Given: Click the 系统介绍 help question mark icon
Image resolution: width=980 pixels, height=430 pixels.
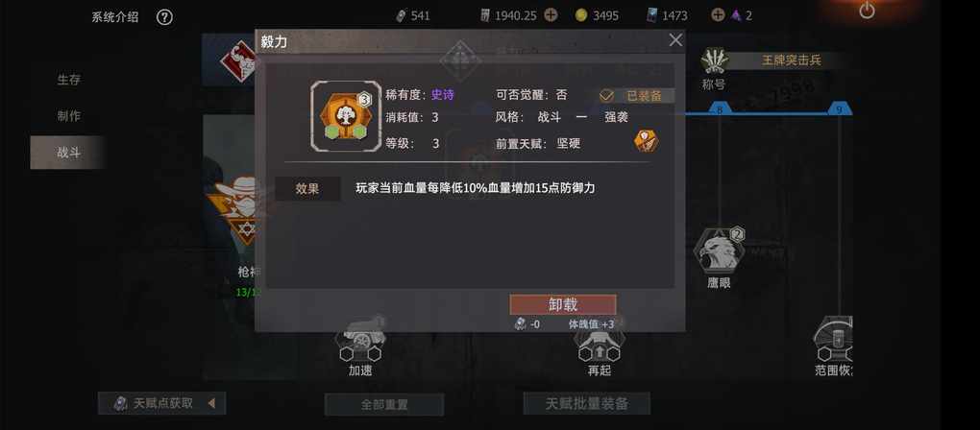Looking at the screenshot, I should click(163, 17).
